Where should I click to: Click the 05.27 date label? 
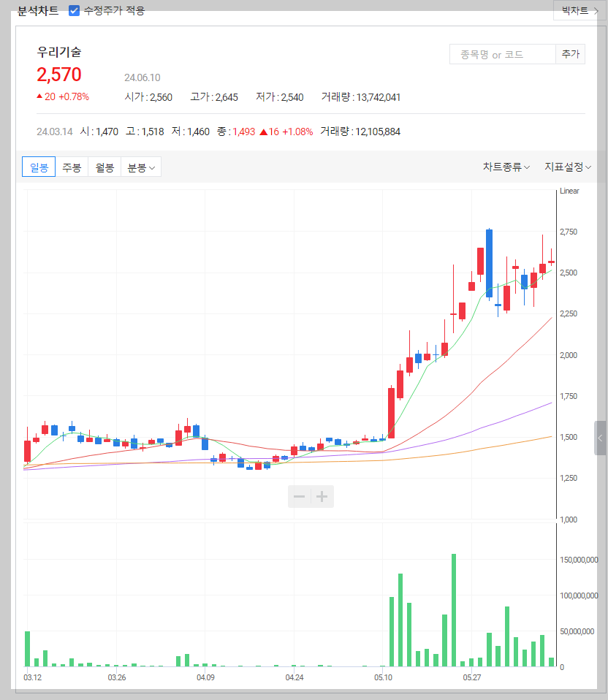[472, 677]
